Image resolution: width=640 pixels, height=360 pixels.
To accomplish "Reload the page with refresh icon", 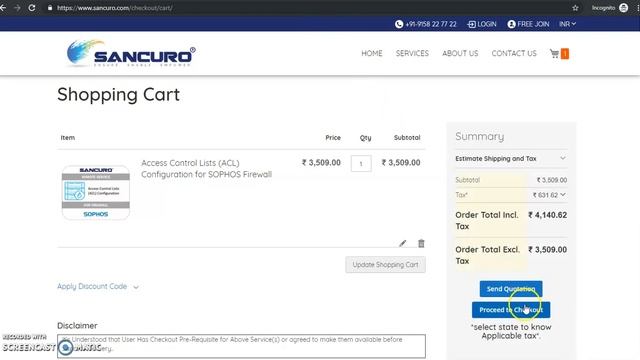I will [31, 8].
